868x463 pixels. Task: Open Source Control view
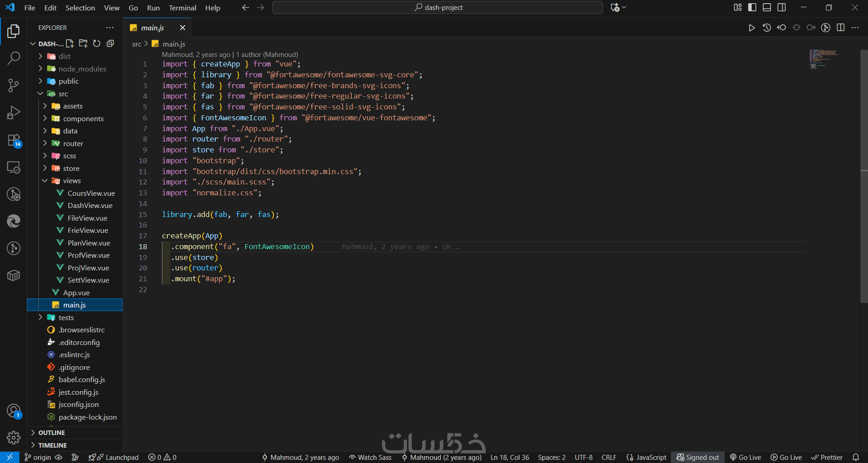[14, 85]
